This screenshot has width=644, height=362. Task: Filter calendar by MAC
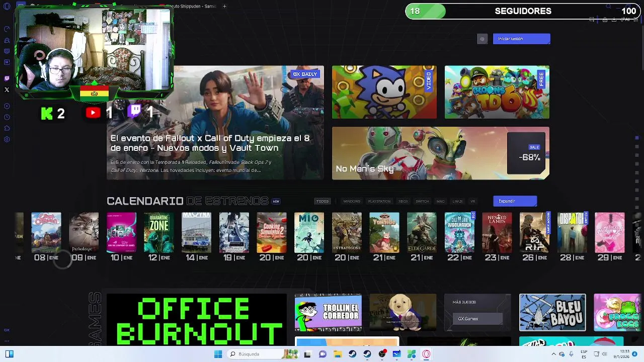[x=441, y=201]
